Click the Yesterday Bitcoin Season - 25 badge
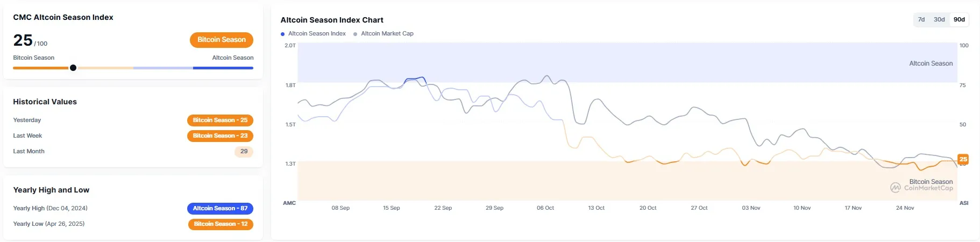Viewport: 980px width, 242px height. pyautogui.click(x=220, y=120)
